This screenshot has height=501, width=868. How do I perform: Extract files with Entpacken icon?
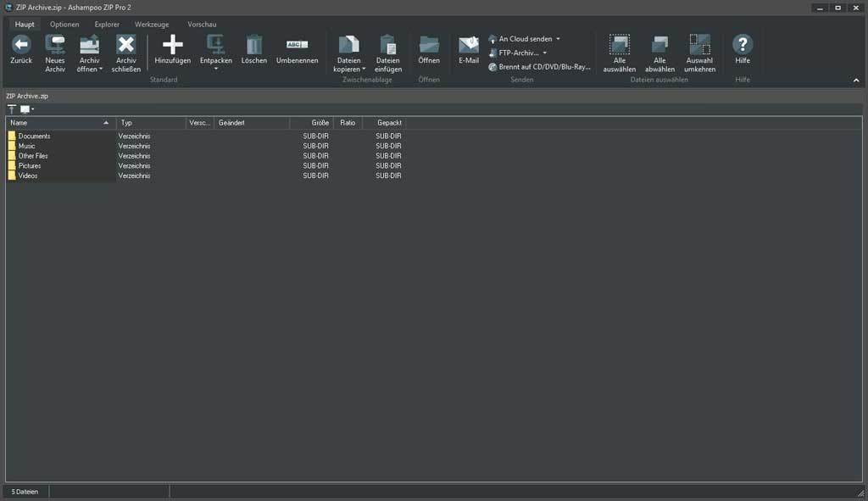(216, 44)
